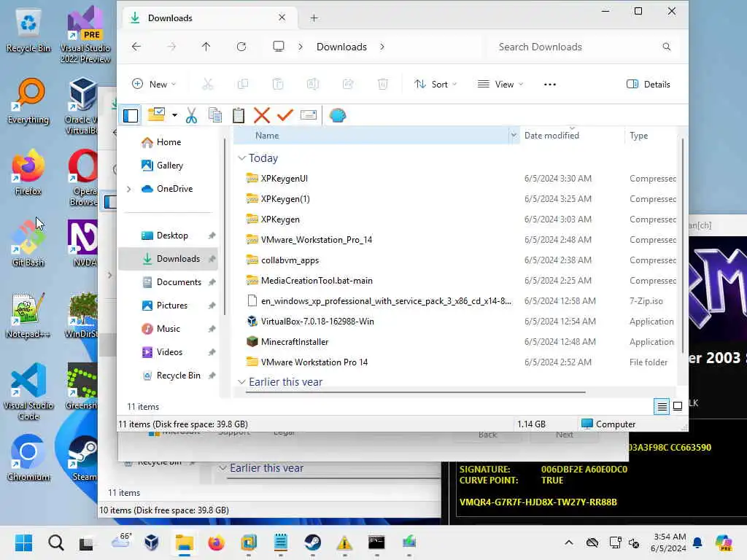The image size is (747, 560).
Task: Add a new Explorer tab
Action: 314,18
